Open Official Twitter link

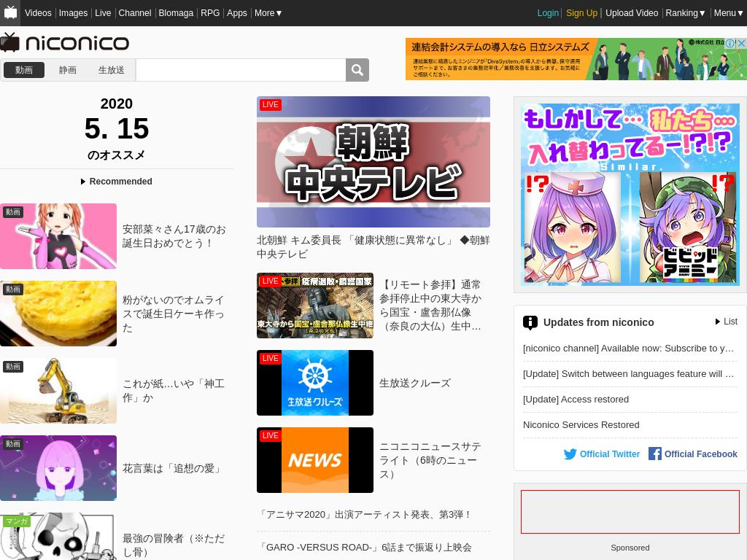(602, 454)
